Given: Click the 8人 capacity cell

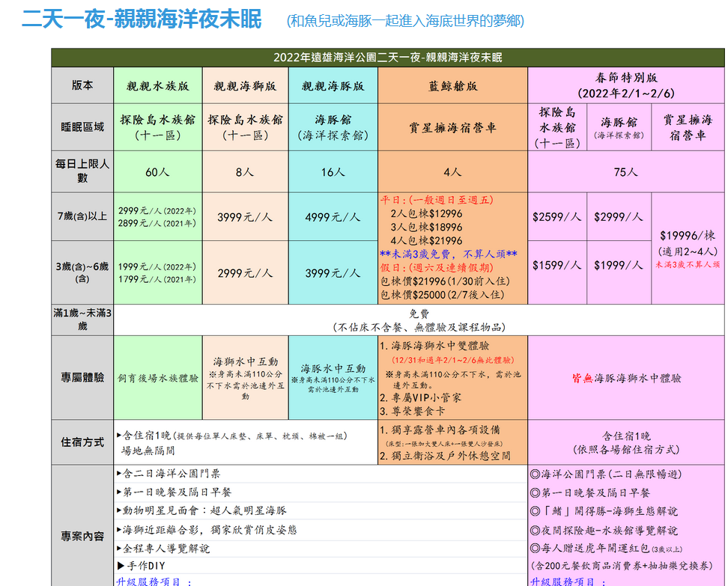Looking at the screenshot, I should coord(245,172).
